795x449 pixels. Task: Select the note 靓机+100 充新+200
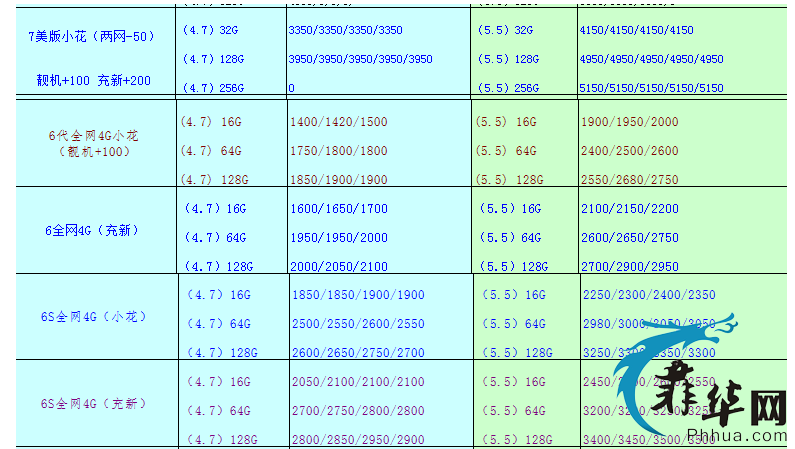click(93, 81)
